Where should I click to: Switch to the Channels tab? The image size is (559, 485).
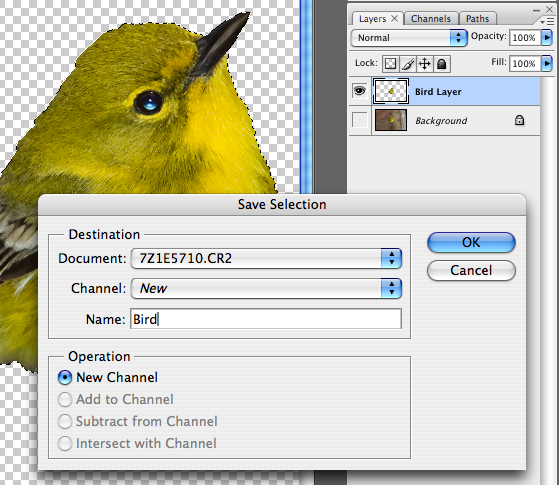tap(430, 19)
